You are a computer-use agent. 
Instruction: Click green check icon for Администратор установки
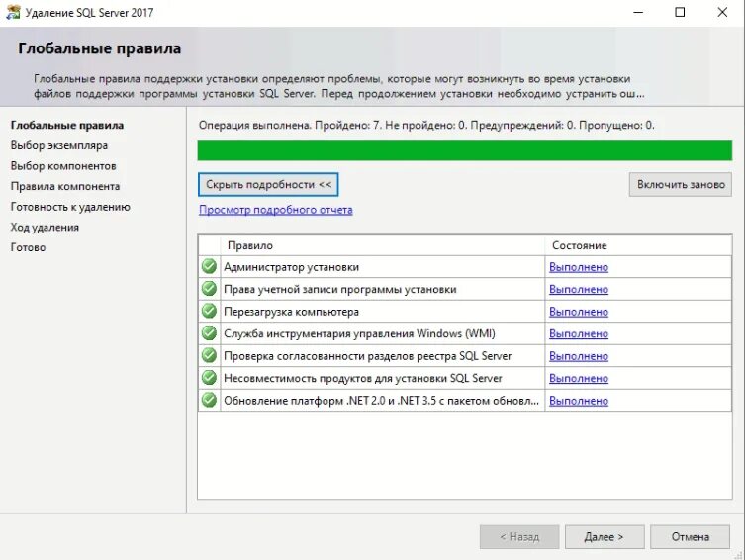[209, 266]
